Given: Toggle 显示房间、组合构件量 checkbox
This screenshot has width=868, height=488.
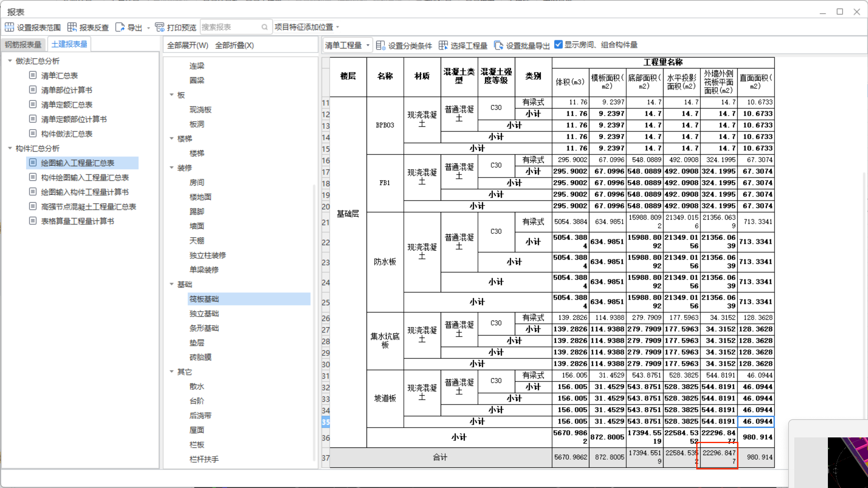Looking at the screenshot, I should 559,45.
